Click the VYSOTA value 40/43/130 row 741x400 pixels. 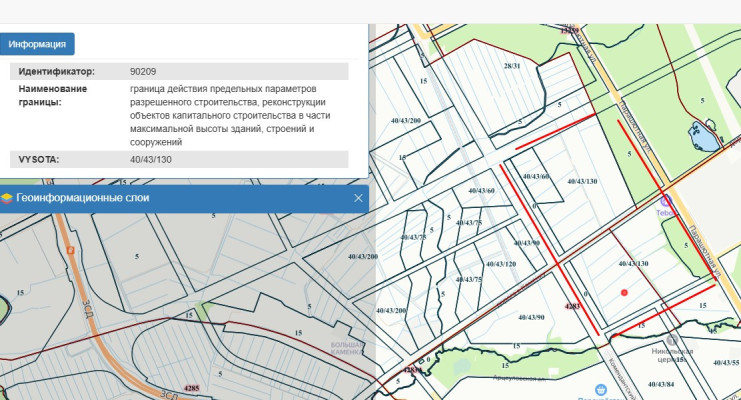pos(151,160)
